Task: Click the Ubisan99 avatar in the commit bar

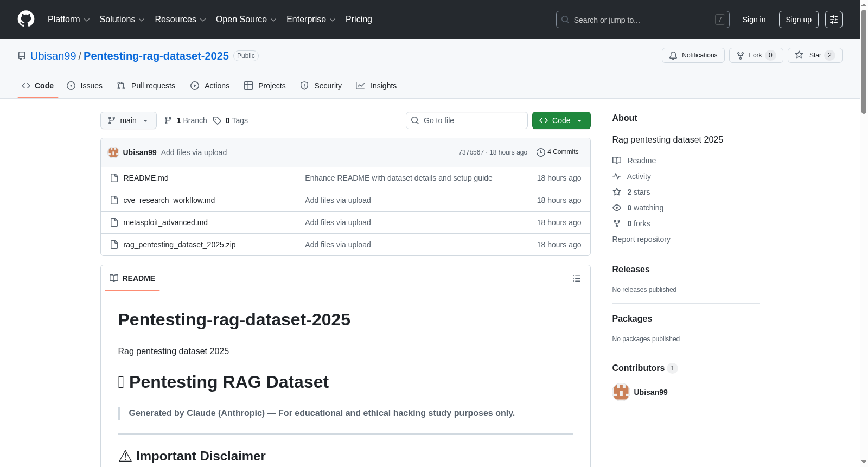Action: (113, 152)
